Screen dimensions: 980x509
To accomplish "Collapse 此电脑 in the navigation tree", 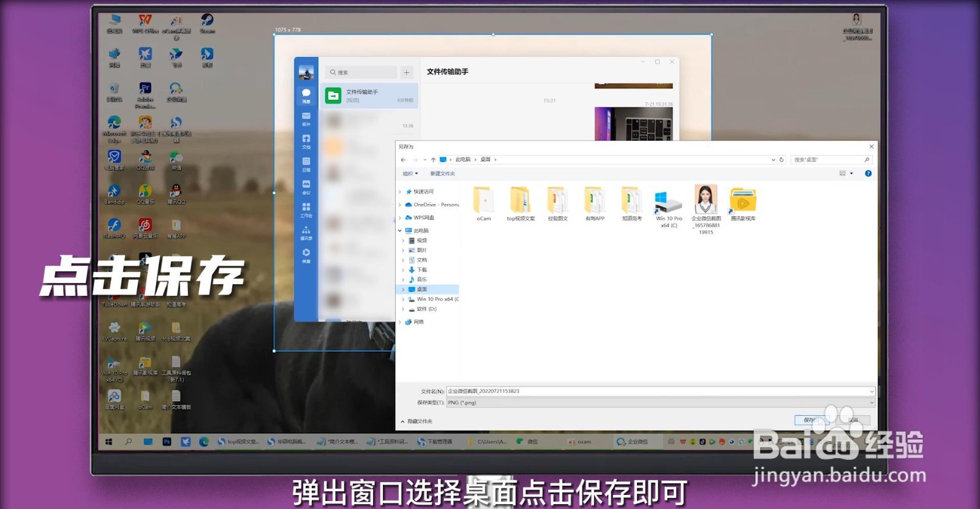I will [400, 231].
